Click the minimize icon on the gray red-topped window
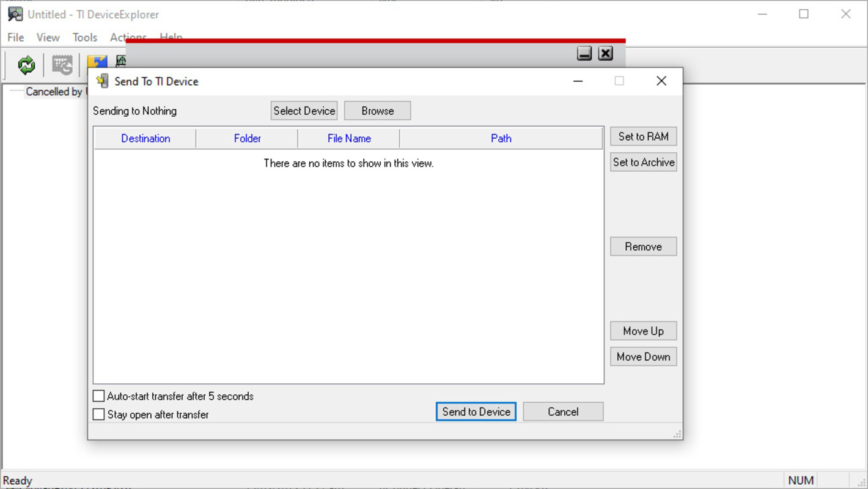The height and width of the screenshot is (489, 868). pyautogui.click(x=584, y=53)
